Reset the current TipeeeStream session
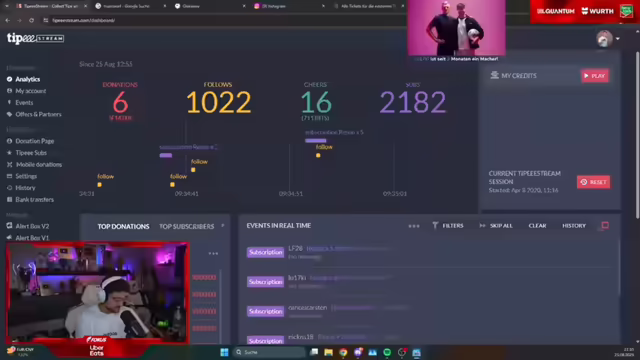 593,182
